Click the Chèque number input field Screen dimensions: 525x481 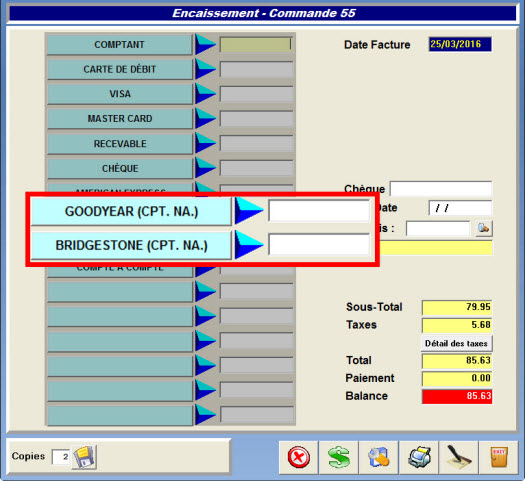[441, 189]
